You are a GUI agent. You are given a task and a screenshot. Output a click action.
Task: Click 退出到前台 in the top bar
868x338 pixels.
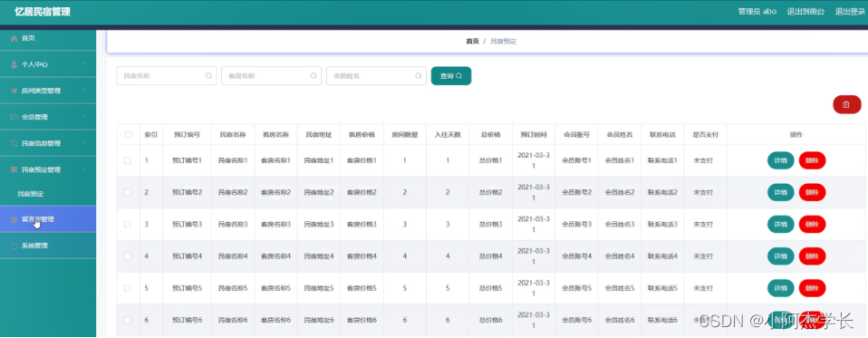click(x=805, y=12)
